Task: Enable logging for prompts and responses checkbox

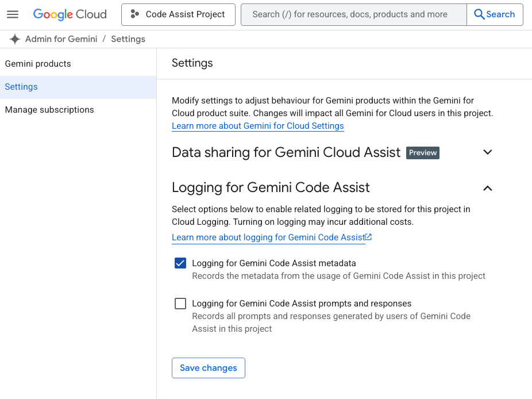Action: pyautogui.click(x=180, y=304)
